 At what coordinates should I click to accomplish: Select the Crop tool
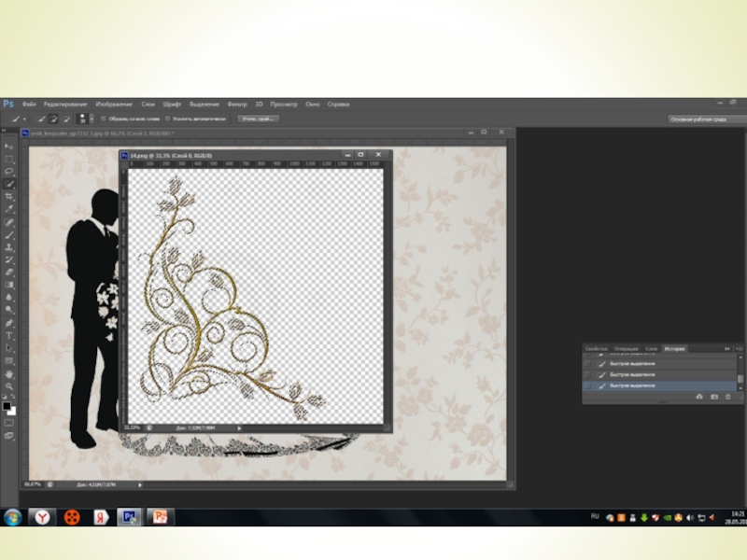tap(9, 197)
